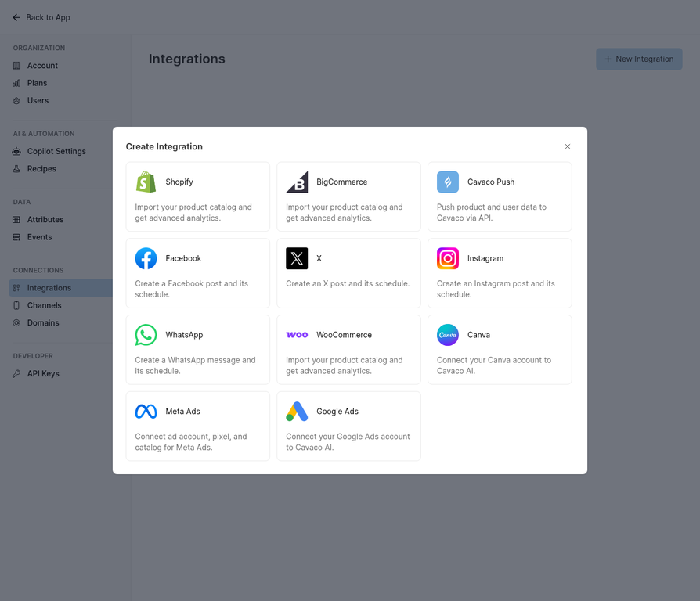This screenshot has width=700, height=601.
Task: Click the WooCommerce woo logo
Action: tap(297, 335)
